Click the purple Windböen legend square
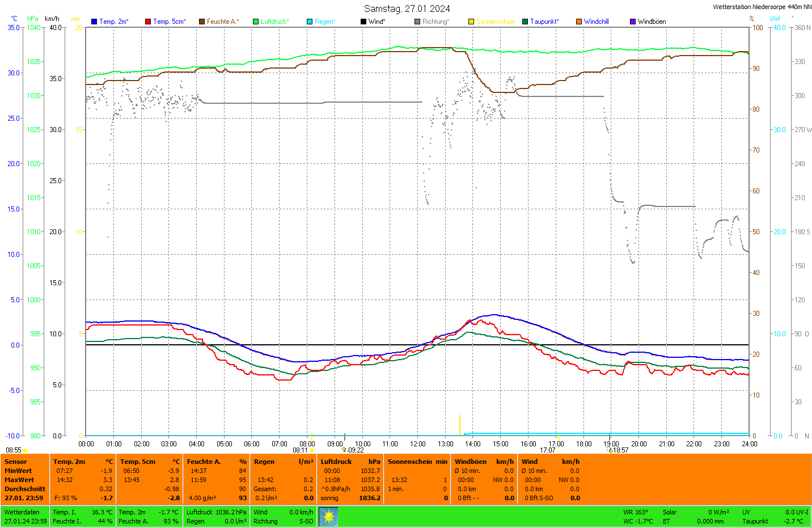The width and height of the screenshot is (812, 528). point(633,22)
